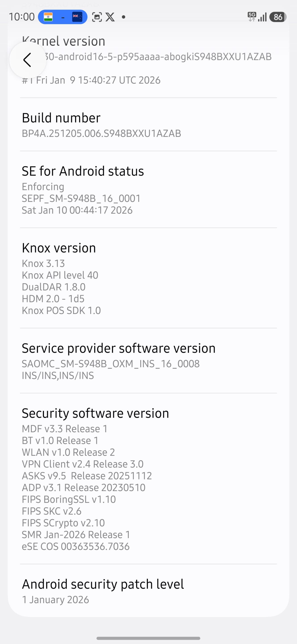This screenshot has width=297, height=644.
Task: Tap the back arrow button
Action: point(27,60)
